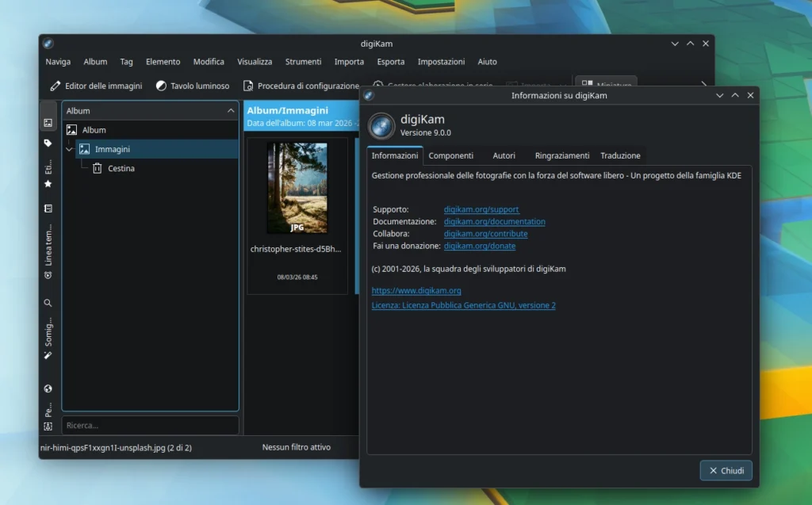This screenshot has width=812, height=505.
Task: Switch to the Miniature view mode
Action: coord(606,83)
